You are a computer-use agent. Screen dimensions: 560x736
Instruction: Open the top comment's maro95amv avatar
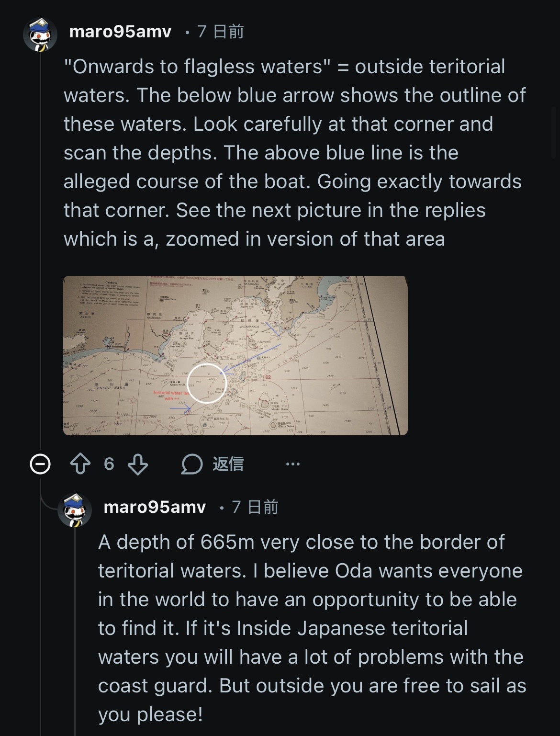click(x=40, y=34)
